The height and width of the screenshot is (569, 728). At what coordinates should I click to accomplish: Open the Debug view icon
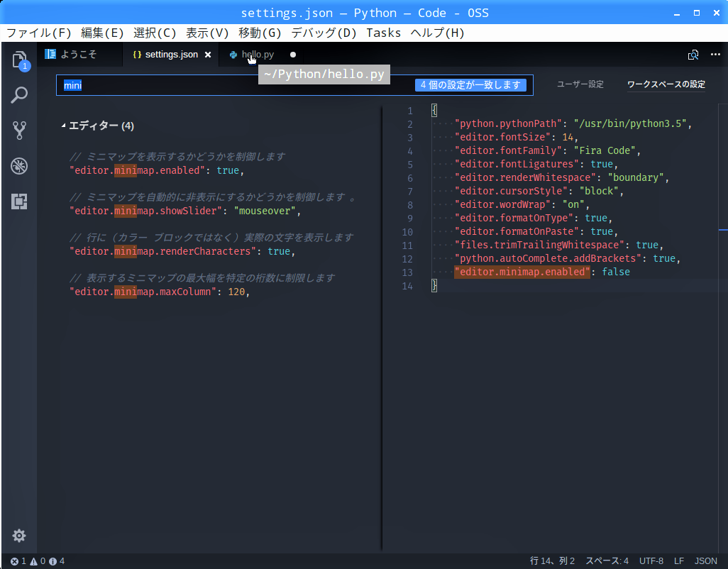click(19, 166)
